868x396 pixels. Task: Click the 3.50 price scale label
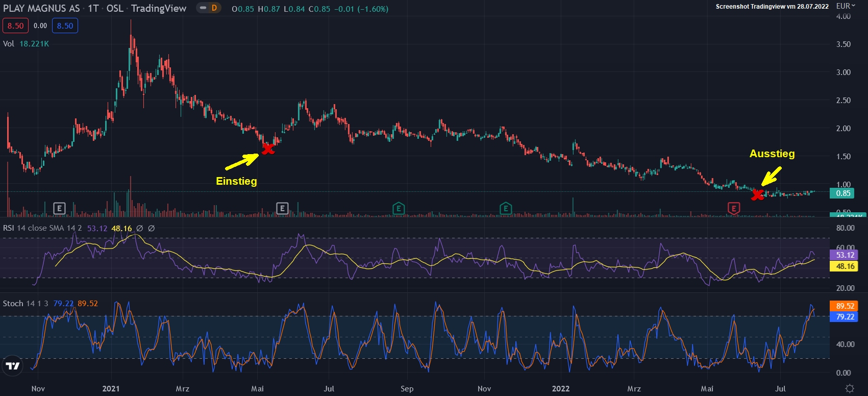coord(844,44)
